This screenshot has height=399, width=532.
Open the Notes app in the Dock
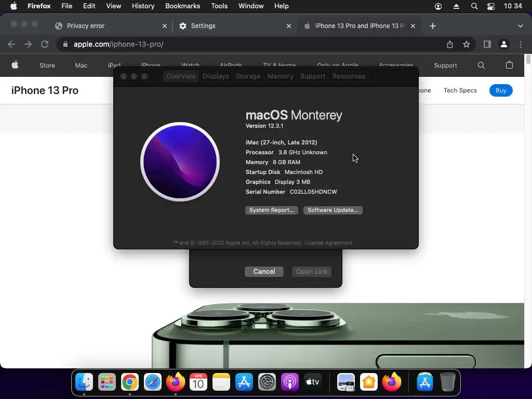point(221,382)
